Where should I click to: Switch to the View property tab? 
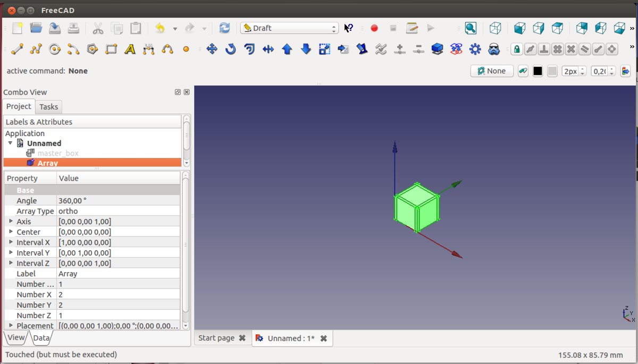click(x=16, y=337)
